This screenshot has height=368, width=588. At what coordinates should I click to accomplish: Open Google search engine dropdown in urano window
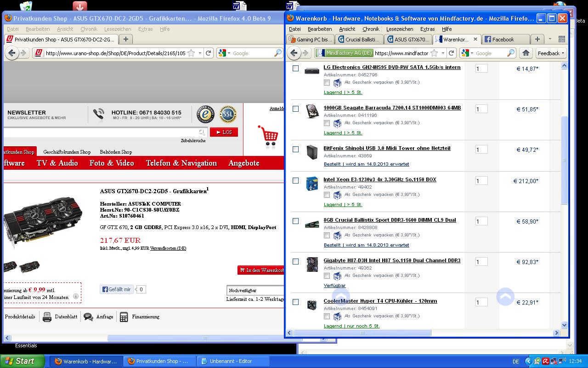click(228, 53)
